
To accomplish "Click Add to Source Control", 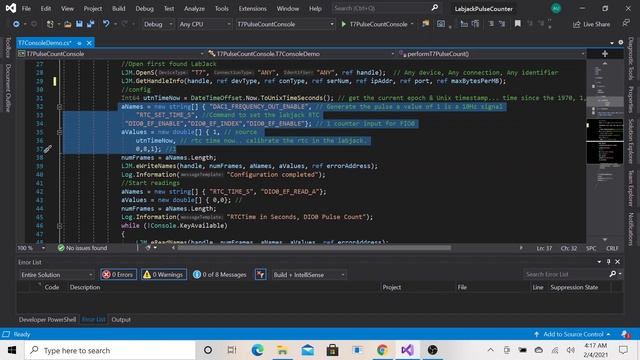I will point(572,334).
